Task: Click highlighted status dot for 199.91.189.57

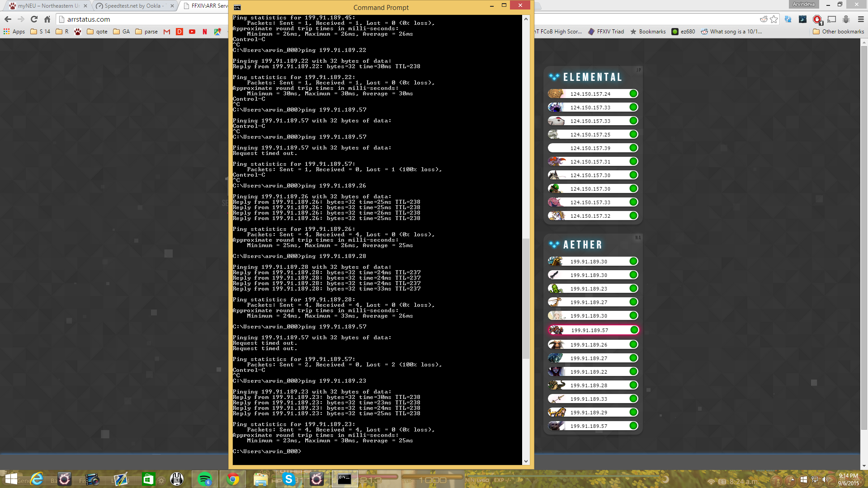Action: (x=634, y=330)
